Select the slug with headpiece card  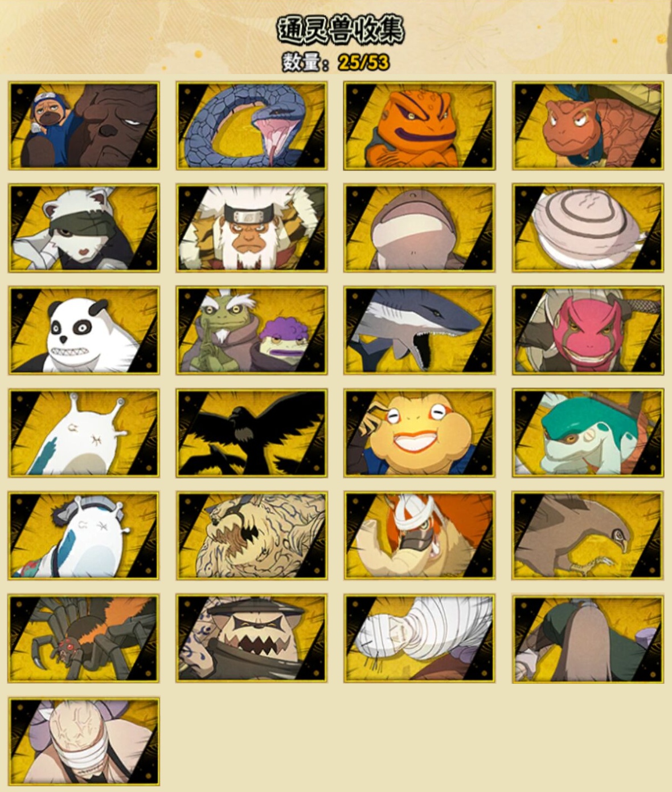84,536
